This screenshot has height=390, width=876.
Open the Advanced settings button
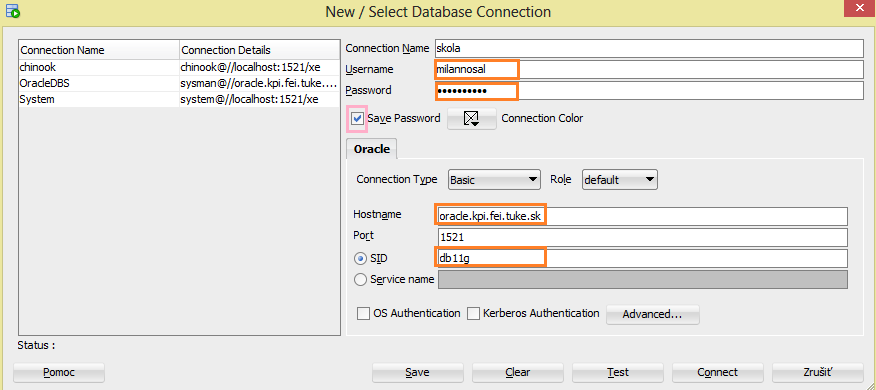click(653, 314)
